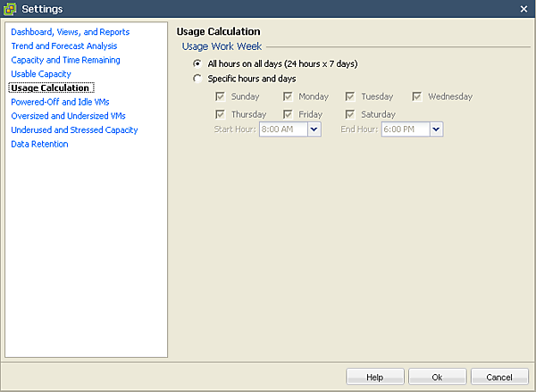Viewport: 536px width, 392px height.
Task: Click the Settings window title icon
Action: pyautogui.click(x=11, y=8)
